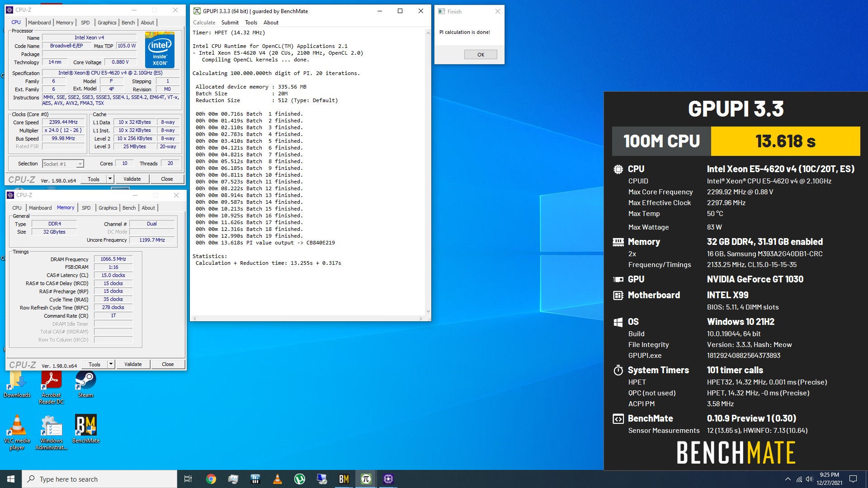Click the PI value output line CB840E219
This screenshot has width=868, height=488.
265,243
